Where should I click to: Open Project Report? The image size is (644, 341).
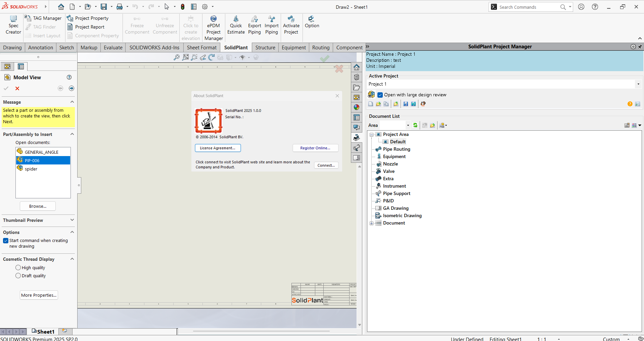[86, 27]
